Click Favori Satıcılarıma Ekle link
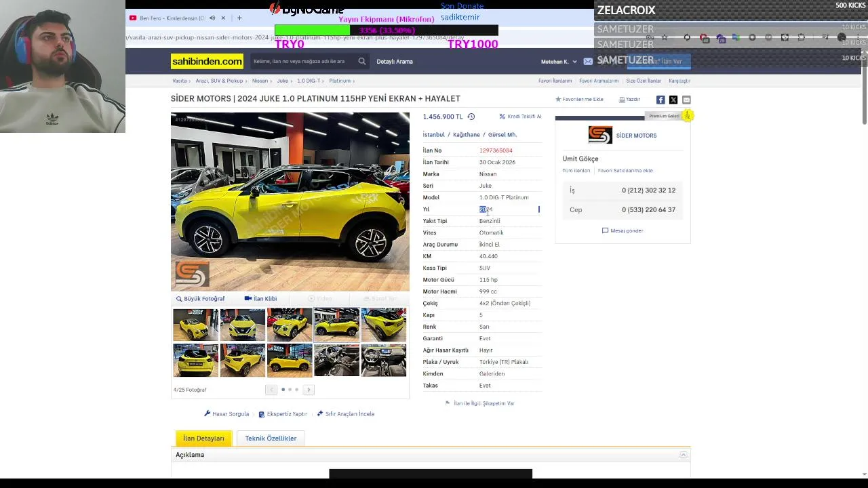Viewport: 868px width, 488px height. (625, 171)
